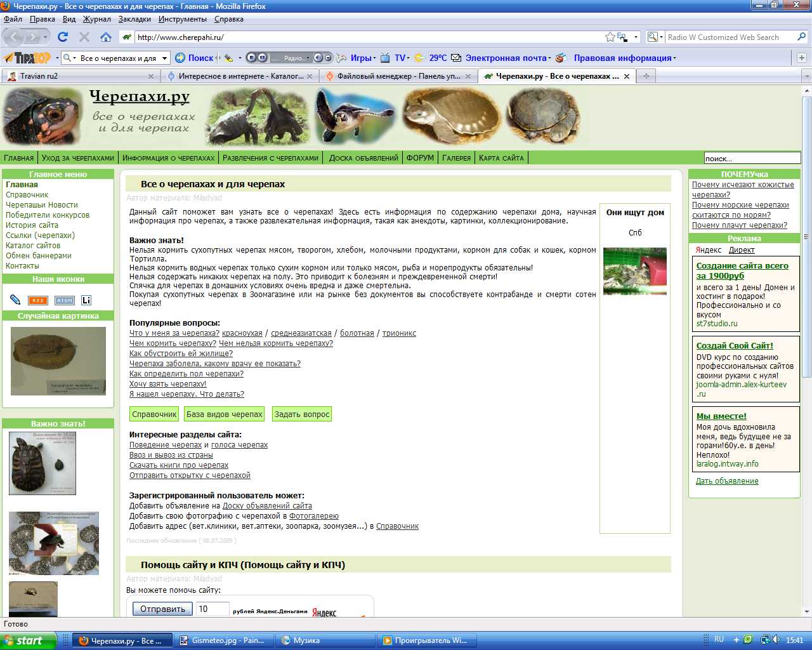Open a new tab with plus button
This screenshot has height=650, width=812.
point(646,76)
